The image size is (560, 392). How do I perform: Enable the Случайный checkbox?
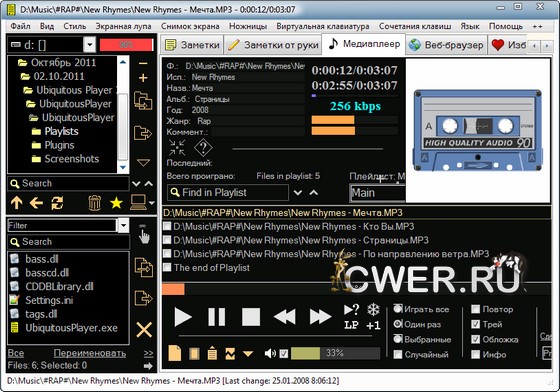pyautogui.click(x=398, y=355)
